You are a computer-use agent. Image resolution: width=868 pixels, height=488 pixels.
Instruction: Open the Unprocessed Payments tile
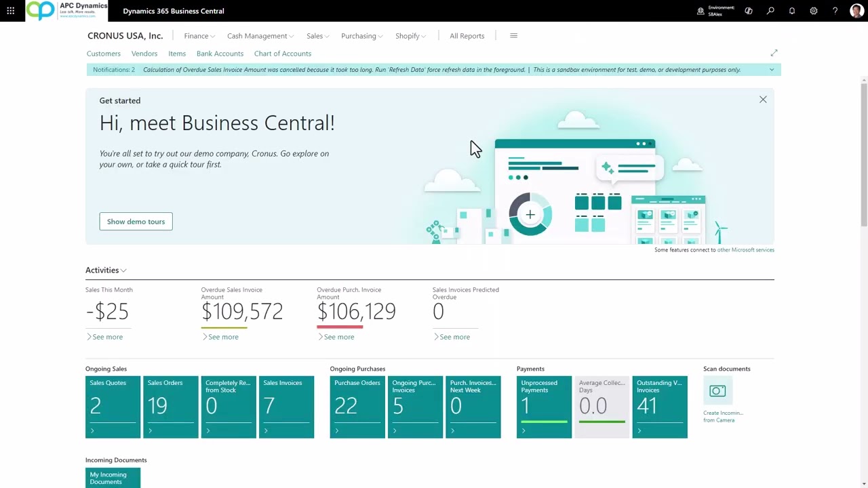point(544,407)
